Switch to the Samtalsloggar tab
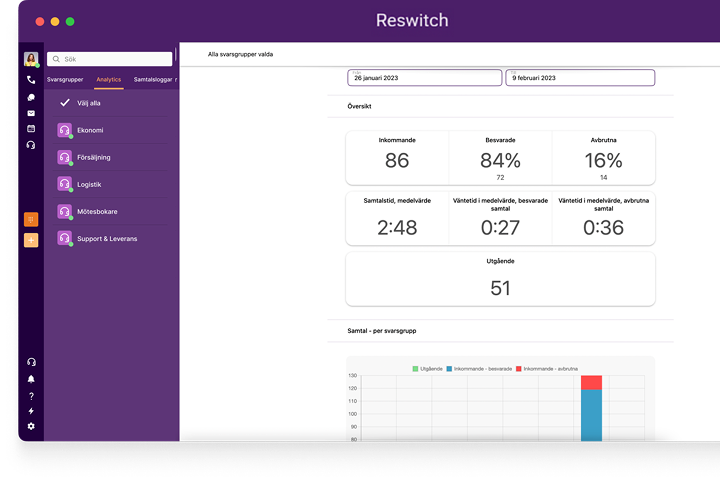This screenshot has height=482, width=720. 154,79
